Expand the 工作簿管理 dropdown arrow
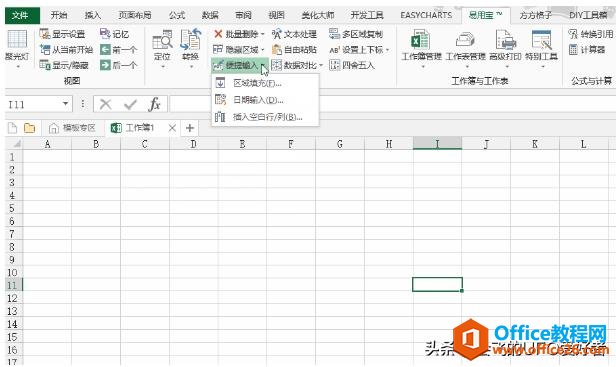Image resolution: width=616 pixels, height=367 pixels. [423, 67]
